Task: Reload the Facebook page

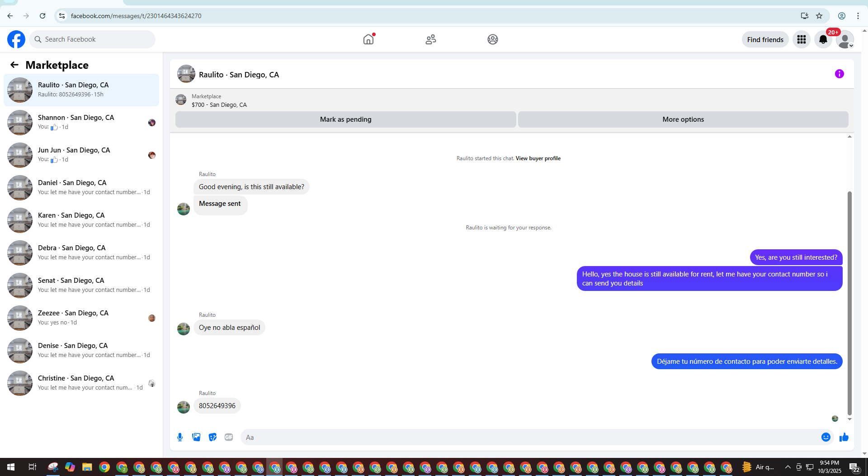Action: [42, 16]
